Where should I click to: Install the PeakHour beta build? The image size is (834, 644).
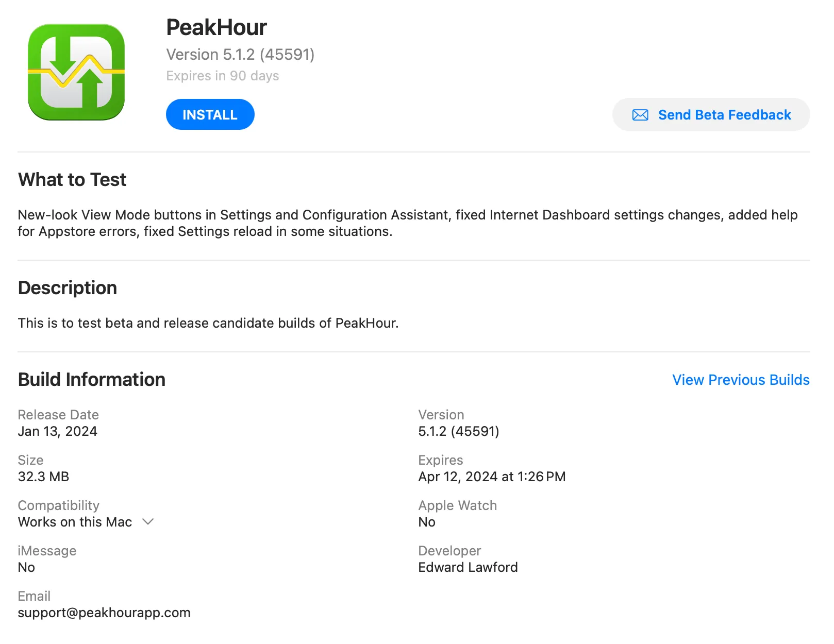[x=210, y=114]
